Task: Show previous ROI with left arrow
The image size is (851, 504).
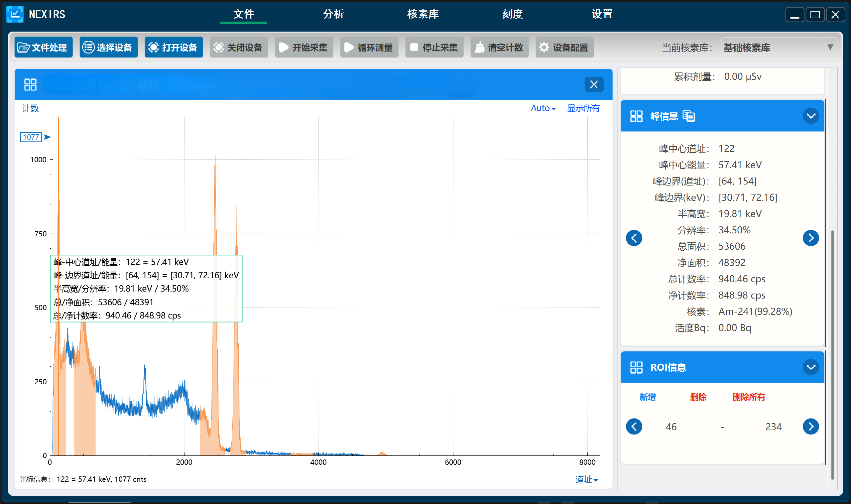Action: (634, 427)
